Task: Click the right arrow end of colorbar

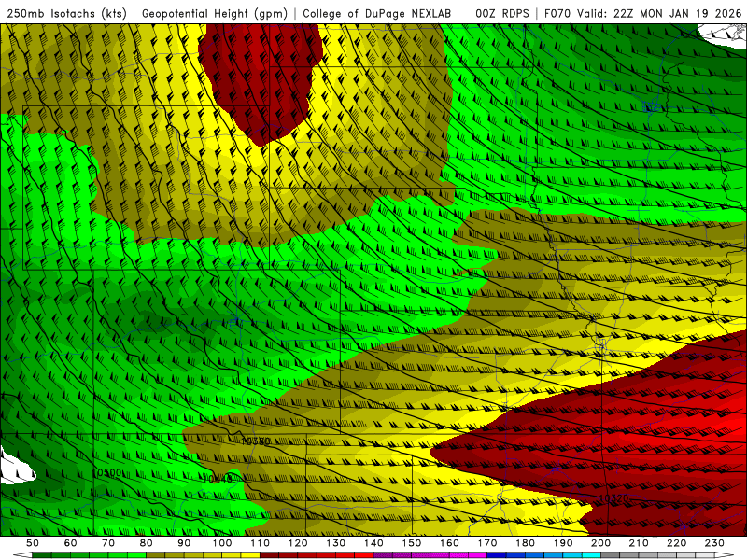Action: 725,555
